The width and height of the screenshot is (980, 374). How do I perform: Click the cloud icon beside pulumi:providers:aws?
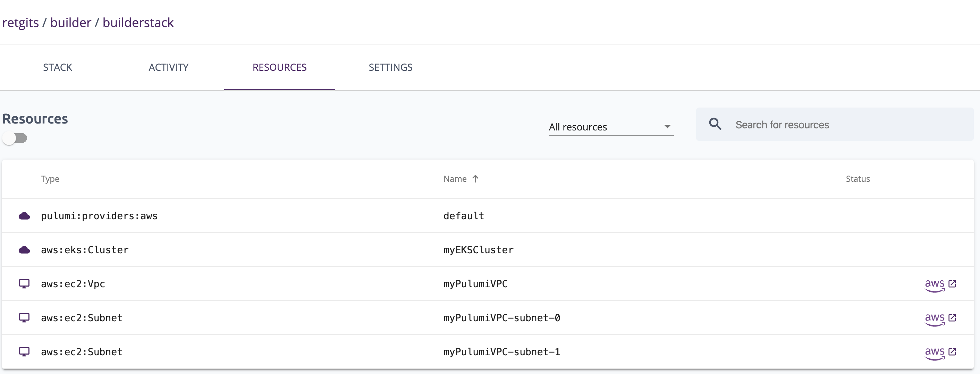(24, 216)
